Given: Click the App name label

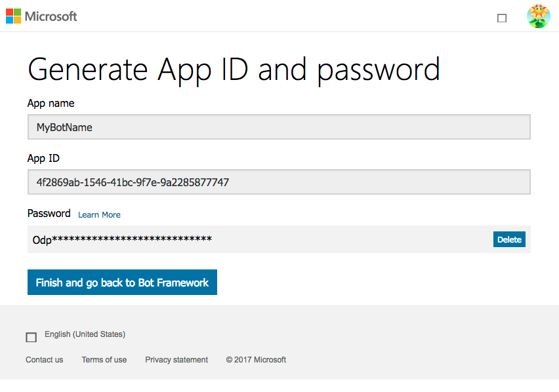Looking at the screenshot, I should point(51,103).
